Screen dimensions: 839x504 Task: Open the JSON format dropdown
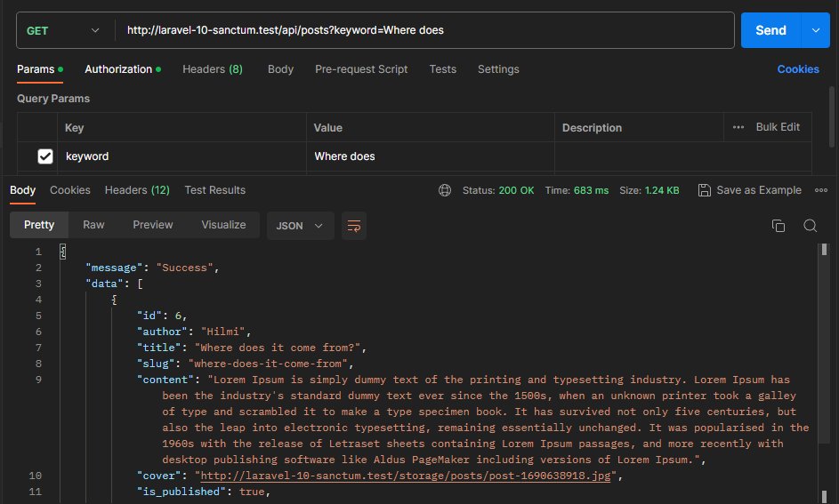tap(300, 226)
